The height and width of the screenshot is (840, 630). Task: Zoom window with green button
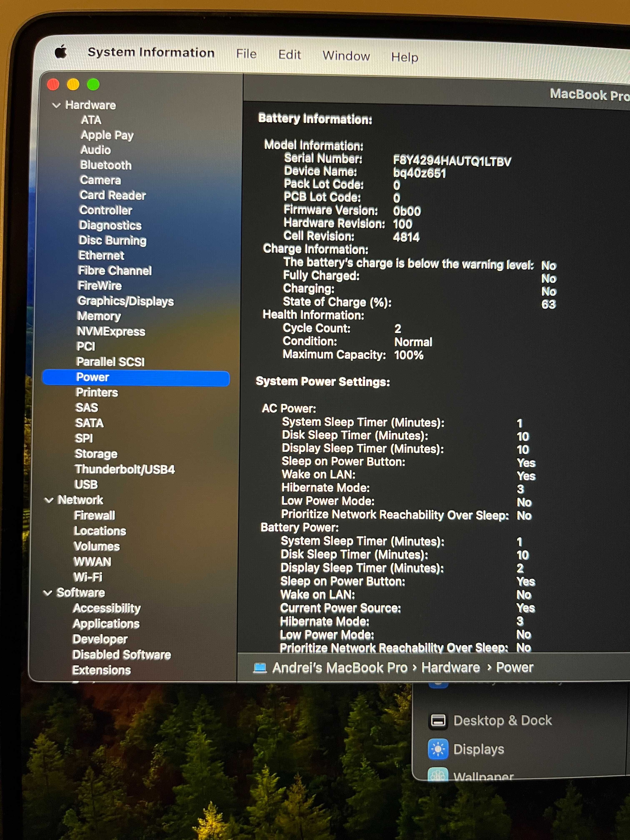click(93, 84)
